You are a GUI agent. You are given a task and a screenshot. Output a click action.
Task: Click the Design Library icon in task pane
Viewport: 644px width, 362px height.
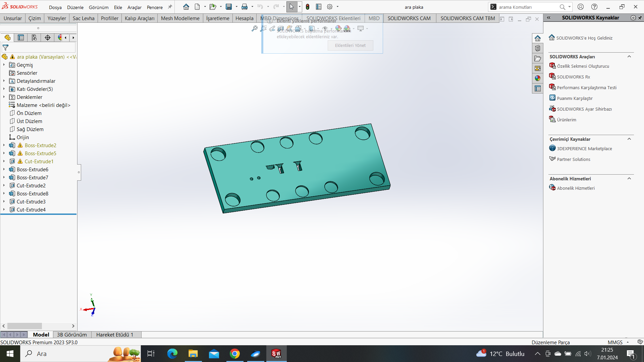point(538,48)
